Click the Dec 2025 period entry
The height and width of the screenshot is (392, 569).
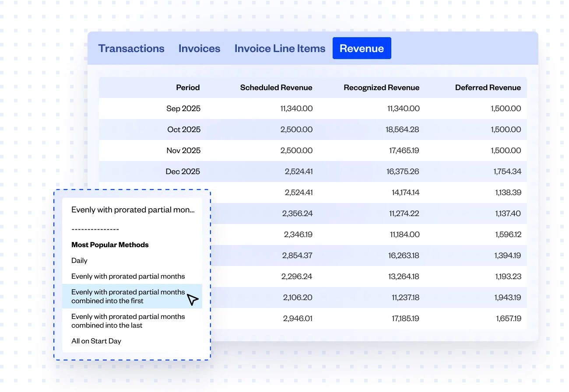(183, 171)
